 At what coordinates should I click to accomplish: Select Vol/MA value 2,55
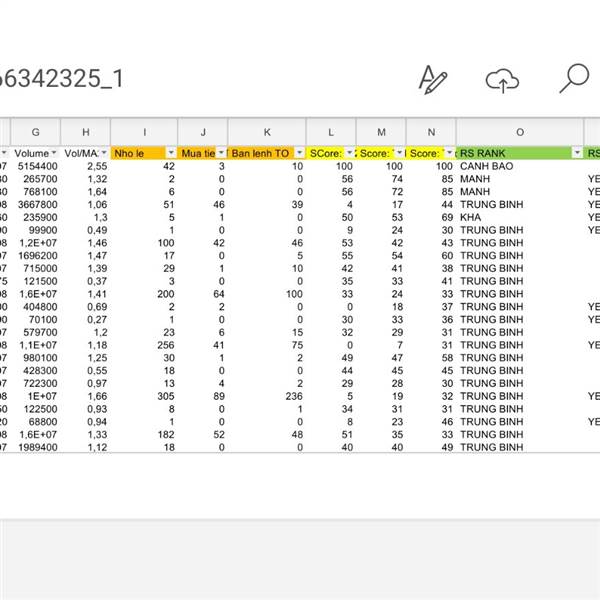(x=86, y=166)
